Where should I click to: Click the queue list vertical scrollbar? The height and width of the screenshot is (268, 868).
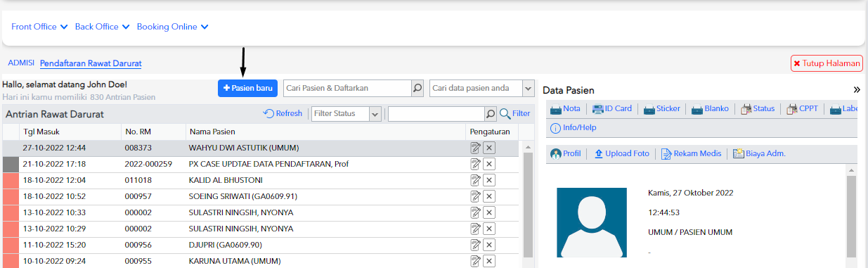528,204
